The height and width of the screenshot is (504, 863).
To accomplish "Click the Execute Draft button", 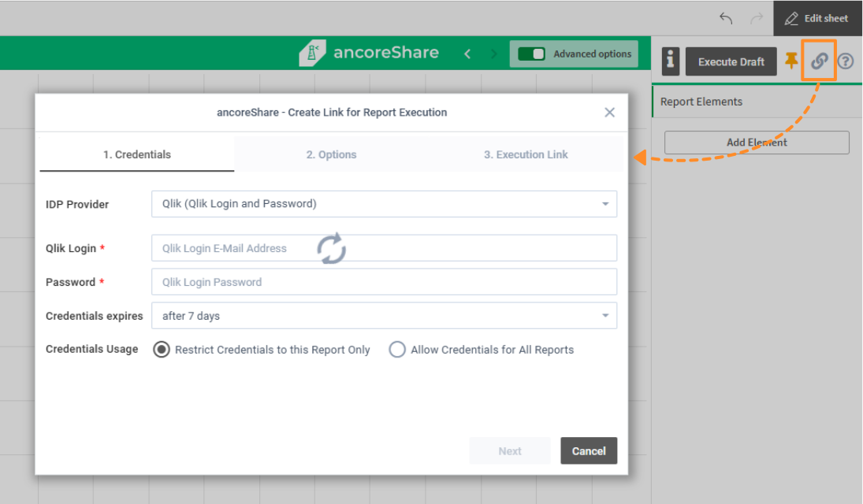I will [731, 61].
